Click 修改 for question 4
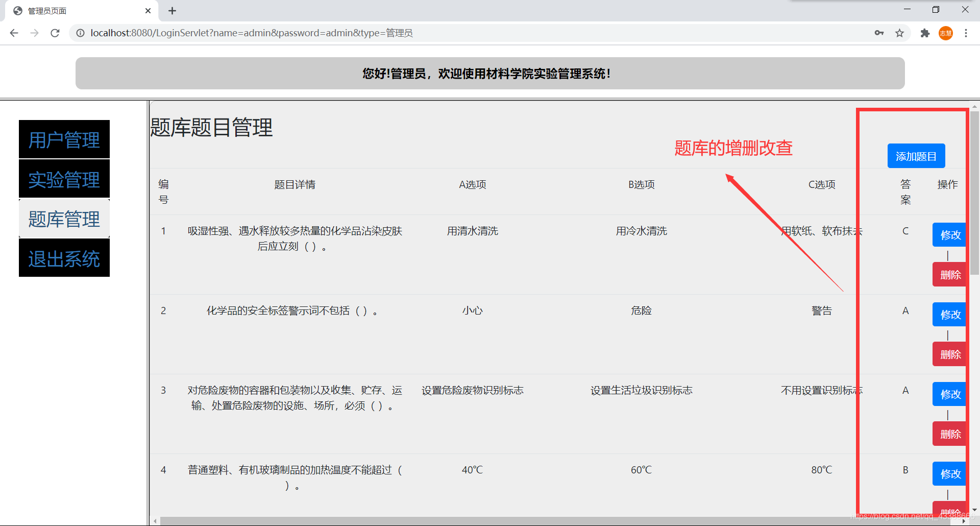Screen dimensions: 980x526 [x=949, y=474]
